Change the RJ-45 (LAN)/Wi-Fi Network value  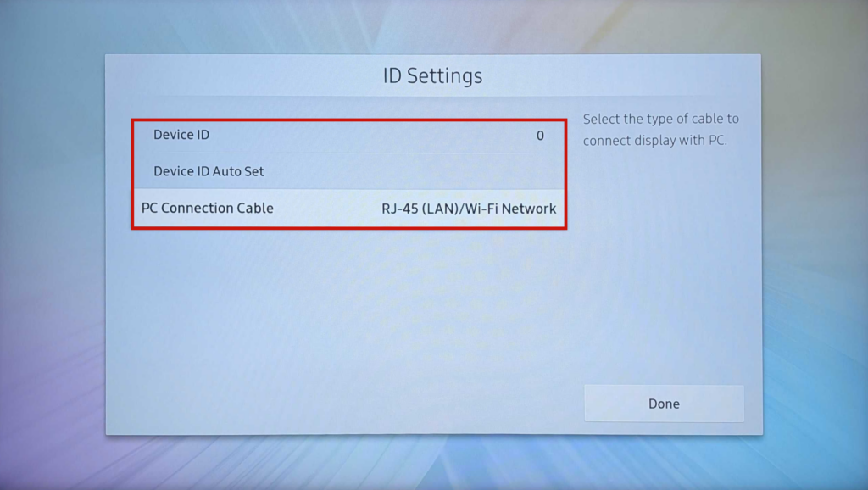tap(469, 209)
